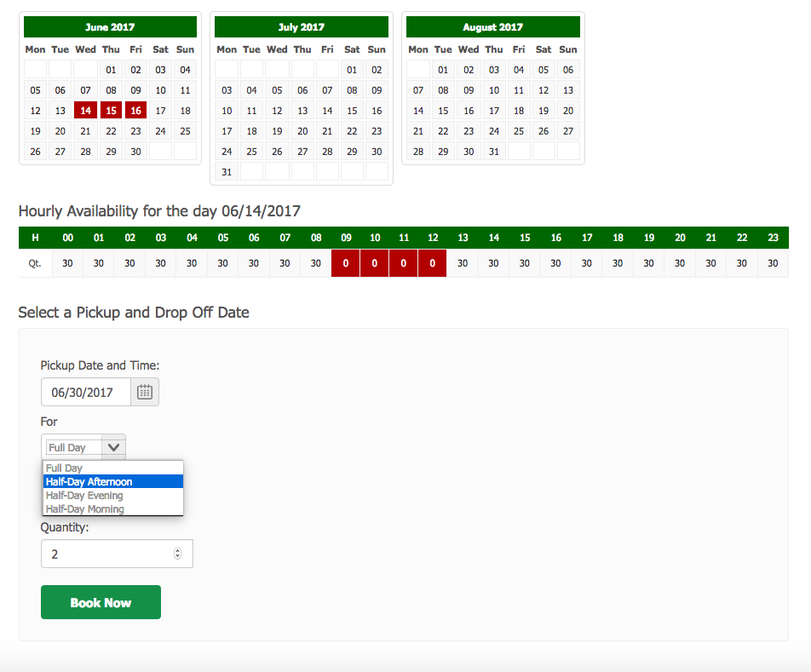811x672 pixels.
Task: Choose July 19 in the July calendar
Action: click(x=277, y=131)
